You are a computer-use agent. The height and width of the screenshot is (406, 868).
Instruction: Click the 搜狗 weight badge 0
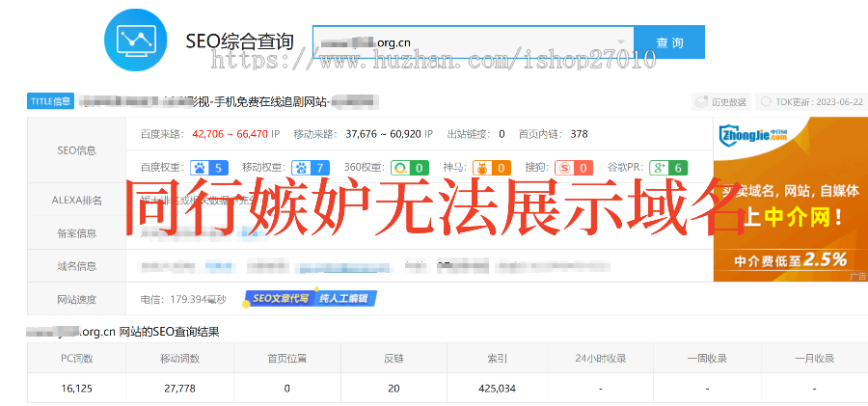[574, 168]
